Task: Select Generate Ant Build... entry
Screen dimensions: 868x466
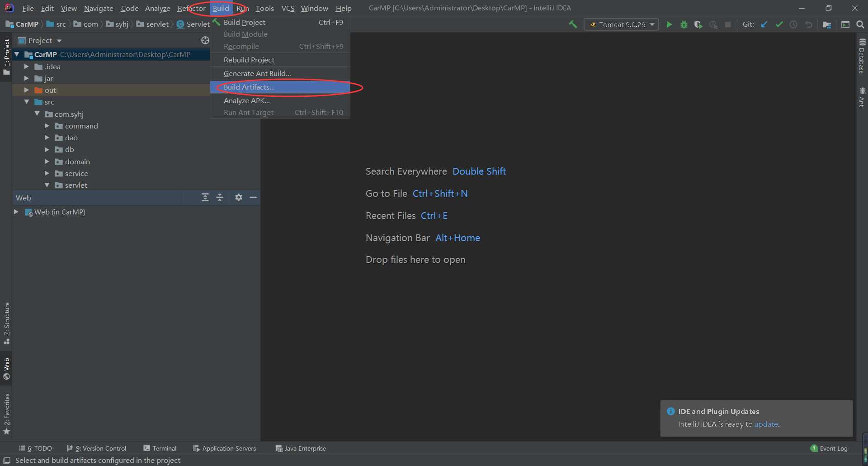Action: tap(280, 73)
